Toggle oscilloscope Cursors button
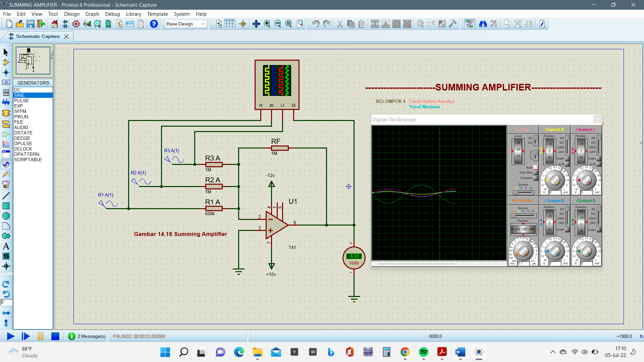The image size is (644, 362). coord(536,178)
